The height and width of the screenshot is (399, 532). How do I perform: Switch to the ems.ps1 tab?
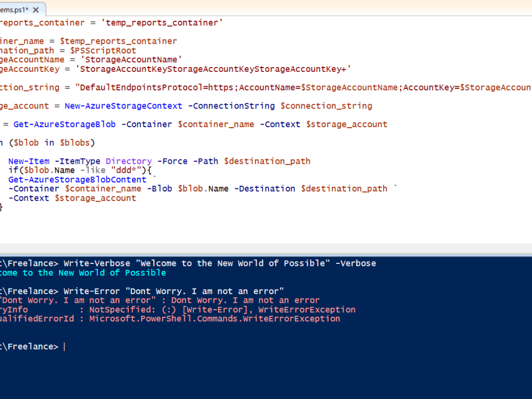click(x=16, y=9)
